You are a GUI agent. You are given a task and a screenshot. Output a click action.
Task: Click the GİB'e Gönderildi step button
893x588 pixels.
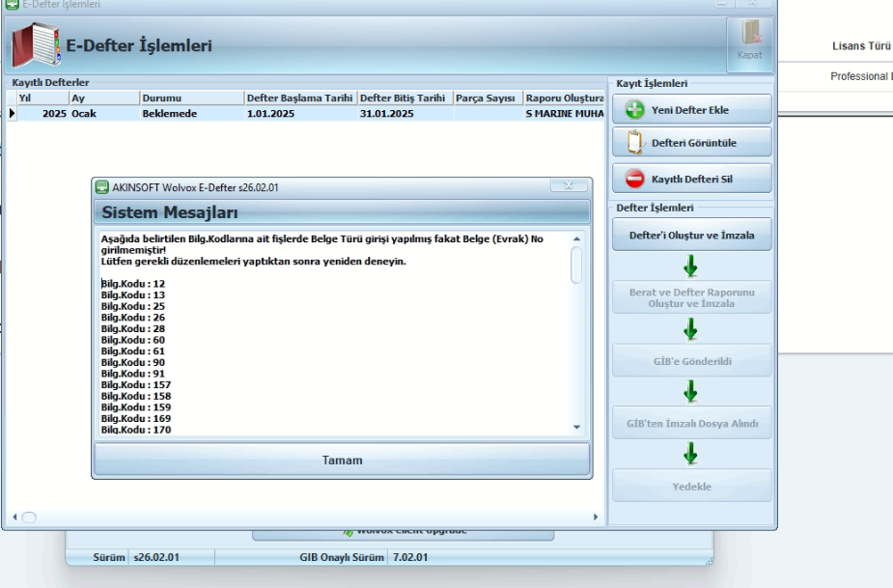coord(692,361)
